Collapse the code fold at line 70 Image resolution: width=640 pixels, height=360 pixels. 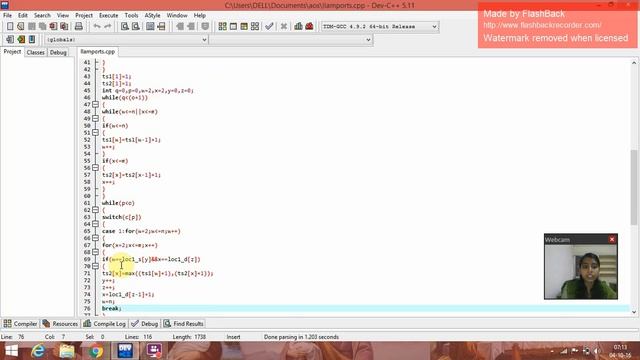[x=96, y=266]
